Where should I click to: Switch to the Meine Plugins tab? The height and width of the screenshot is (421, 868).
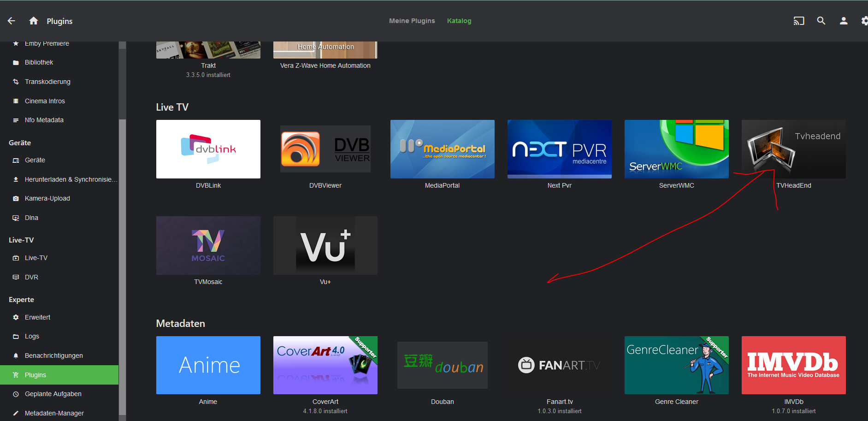412,21
